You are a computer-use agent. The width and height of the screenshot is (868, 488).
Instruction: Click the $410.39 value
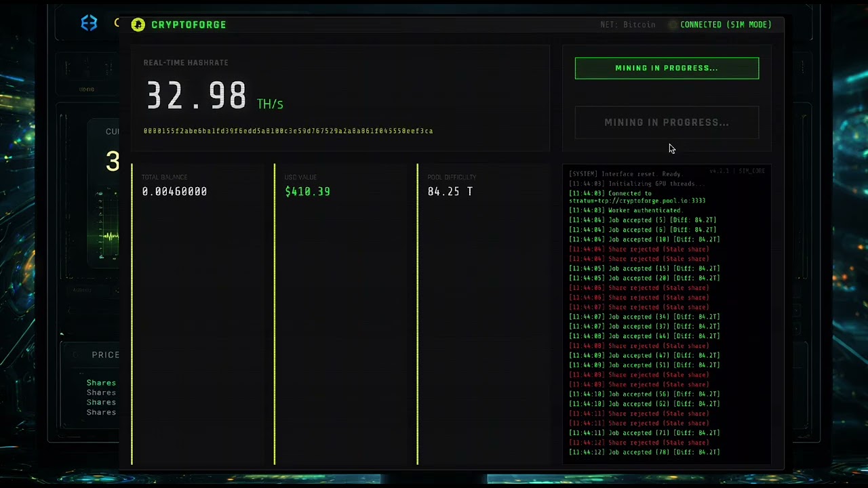(x=307, y=192)
